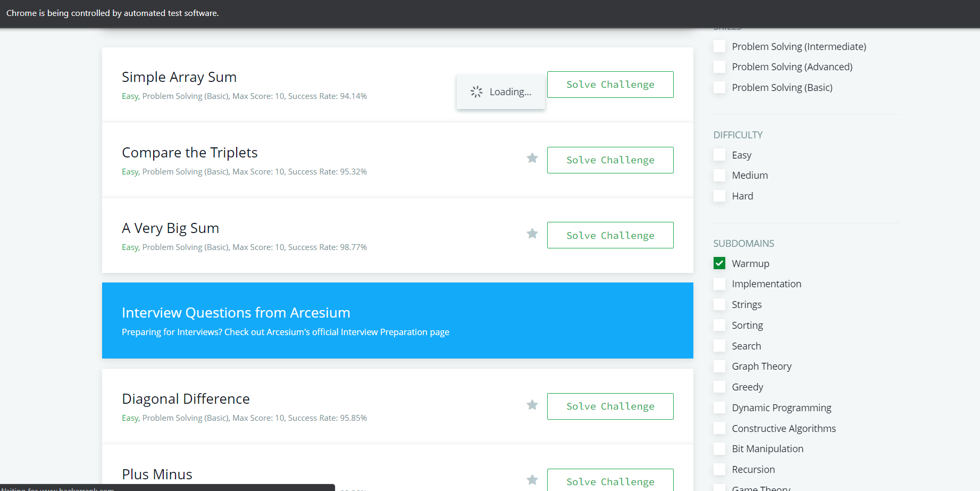Open Problem Solving (Basic) tag under Simple Array Sum

pyautogui.click(x=186, y=96)
